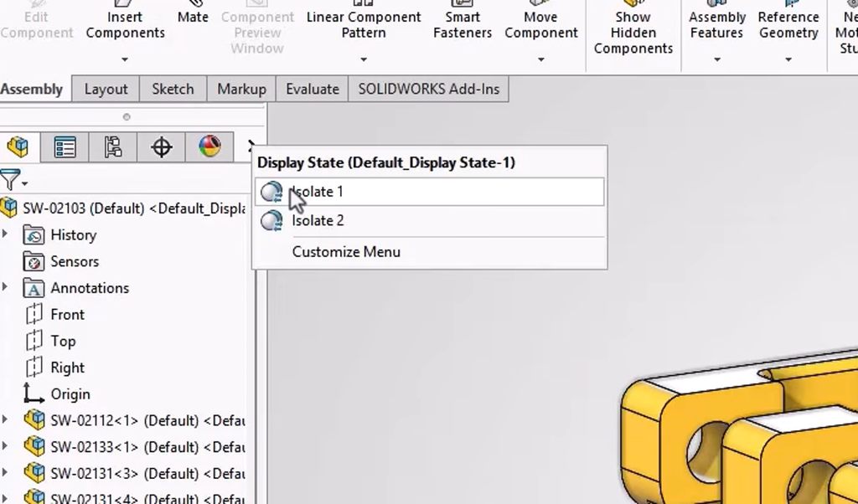The image size is (858, 504).
Task: Select the Front plane label
Action: [x=67, y=315]
